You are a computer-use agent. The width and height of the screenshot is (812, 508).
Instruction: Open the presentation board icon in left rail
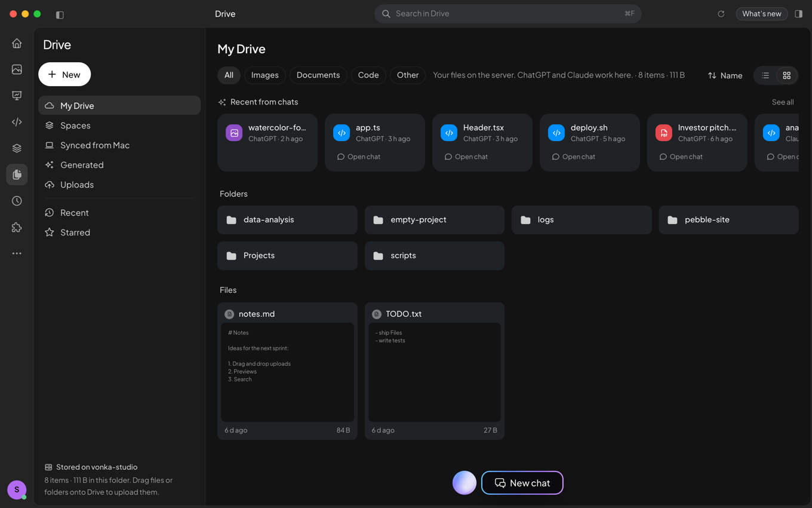tap(17, 96)
